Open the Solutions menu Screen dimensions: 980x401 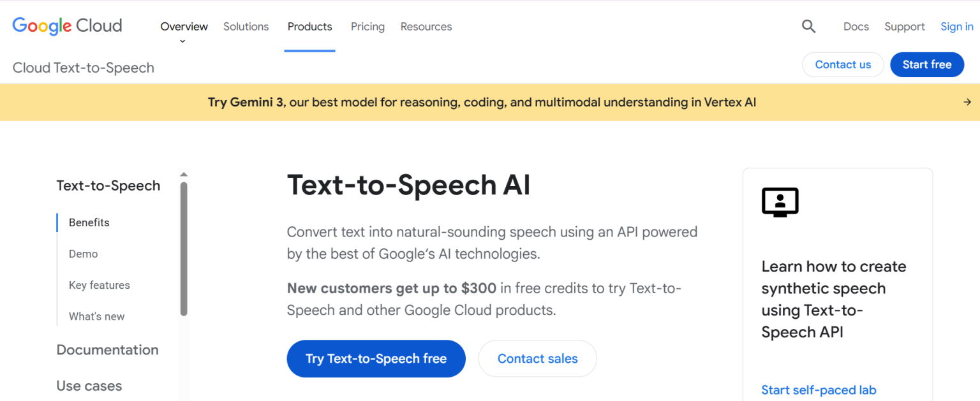coord(246,27)
